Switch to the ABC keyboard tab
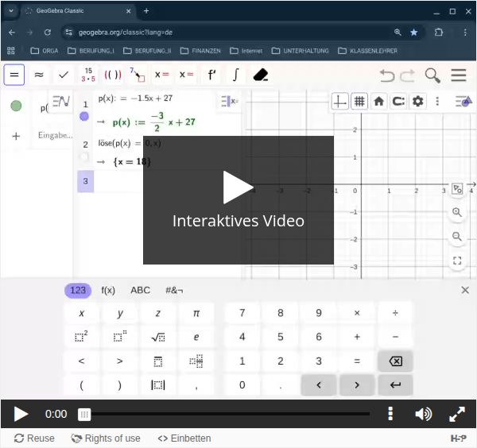 140,291
